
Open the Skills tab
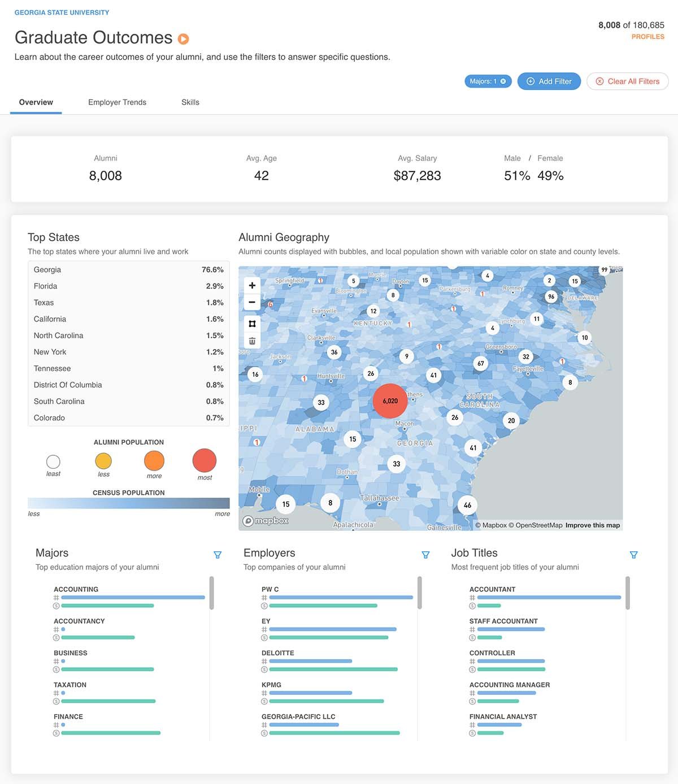190,102
